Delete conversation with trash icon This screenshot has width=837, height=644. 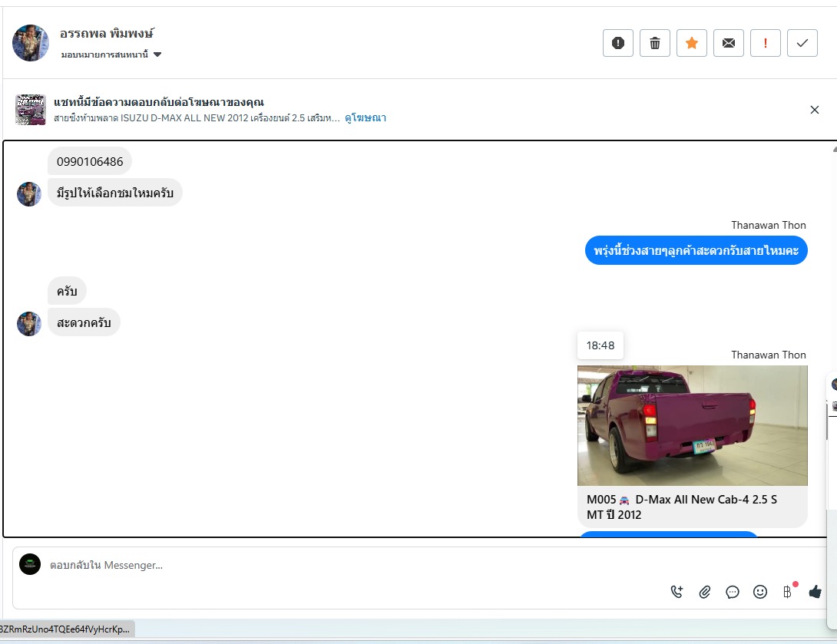[x=654, y=43]
